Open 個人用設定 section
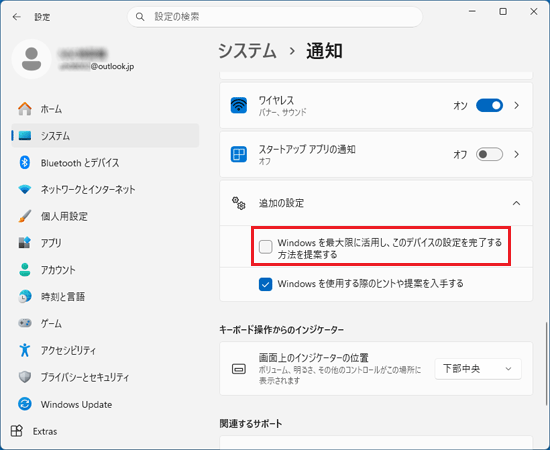This screenshot has width=550, height=450. coord(105,216)
